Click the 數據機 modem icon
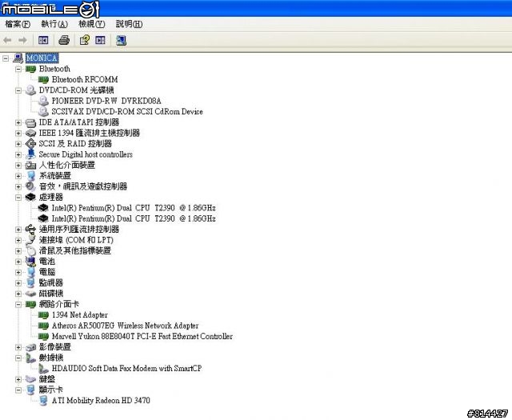This screenshot has height=420, width=512. (x=30, y=358)
